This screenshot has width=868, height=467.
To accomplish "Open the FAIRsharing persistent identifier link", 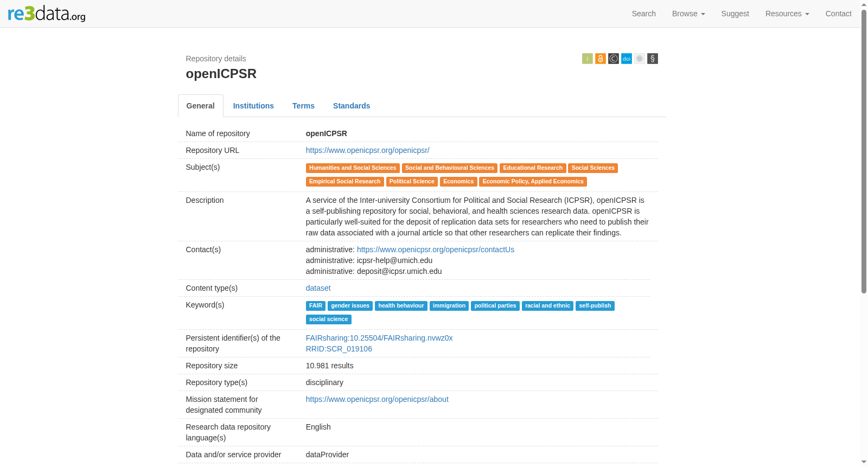I will tap(379, 338).
